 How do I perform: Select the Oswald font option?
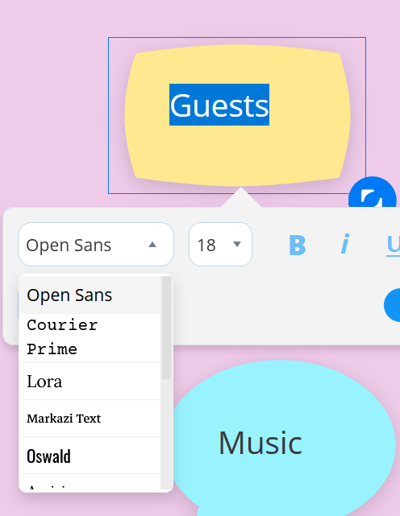click(x=90, y=455)
